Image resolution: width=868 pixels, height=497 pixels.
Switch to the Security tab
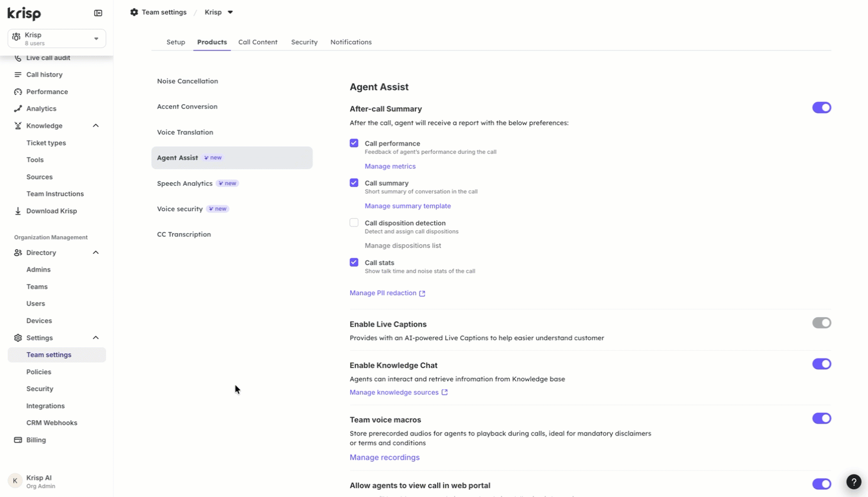pyautogui.click(x=304, y=42)
